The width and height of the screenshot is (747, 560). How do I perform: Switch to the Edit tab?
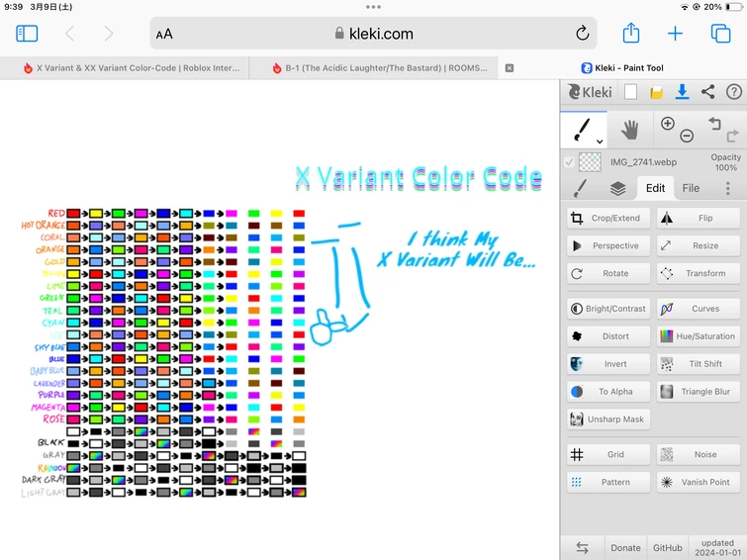point(655,188)
